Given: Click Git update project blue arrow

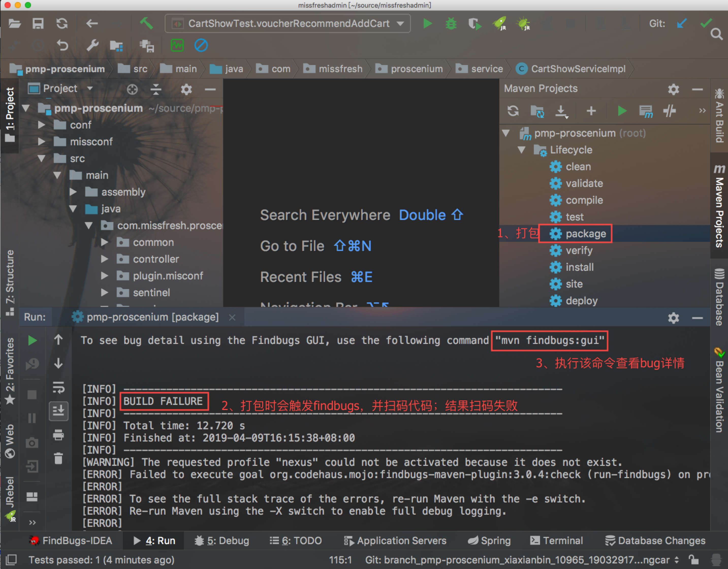Looking at the screenshot, I should click(682, 24).
